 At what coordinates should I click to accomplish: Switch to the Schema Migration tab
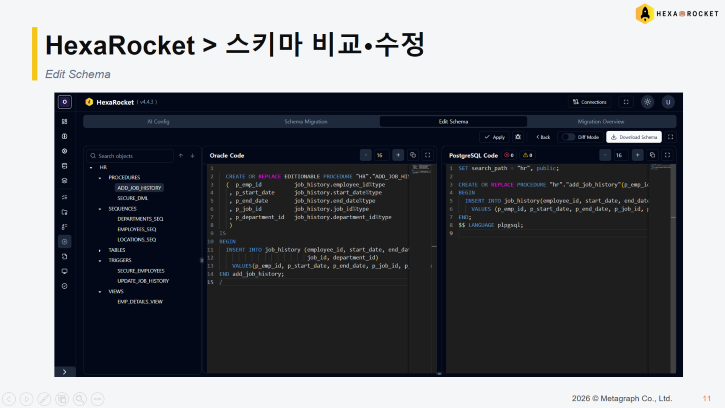click(x=306, y=122)
